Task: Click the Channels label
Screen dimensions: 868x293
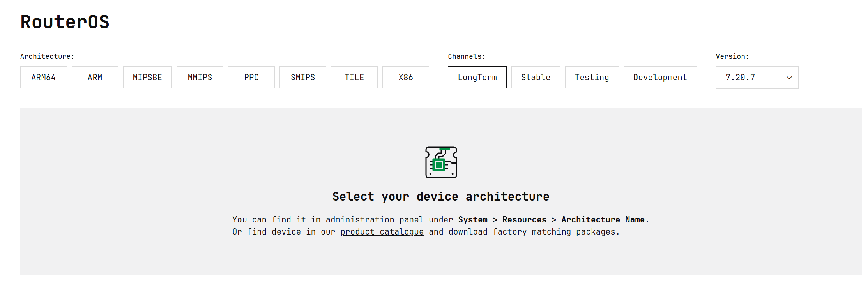Action: pyautogui.click(x=467, y=56)
